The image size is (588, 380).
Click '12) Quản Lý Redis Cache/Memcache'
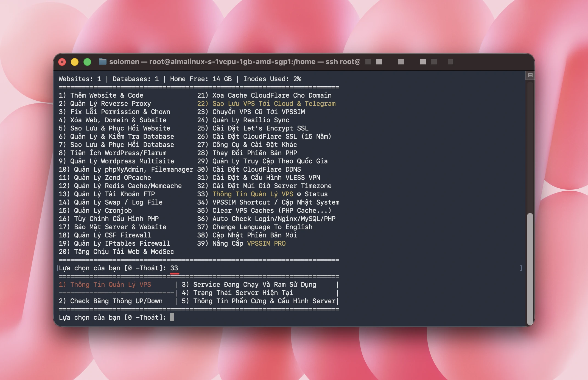pyautogui.click(x=120, y=186)
